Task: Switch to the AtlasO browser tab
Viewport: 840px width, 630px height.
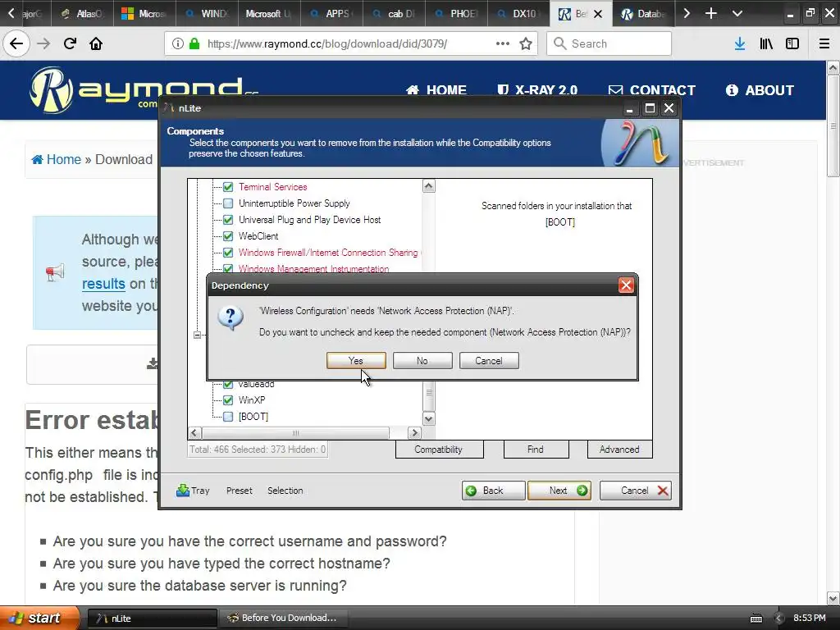Action: 83,13
